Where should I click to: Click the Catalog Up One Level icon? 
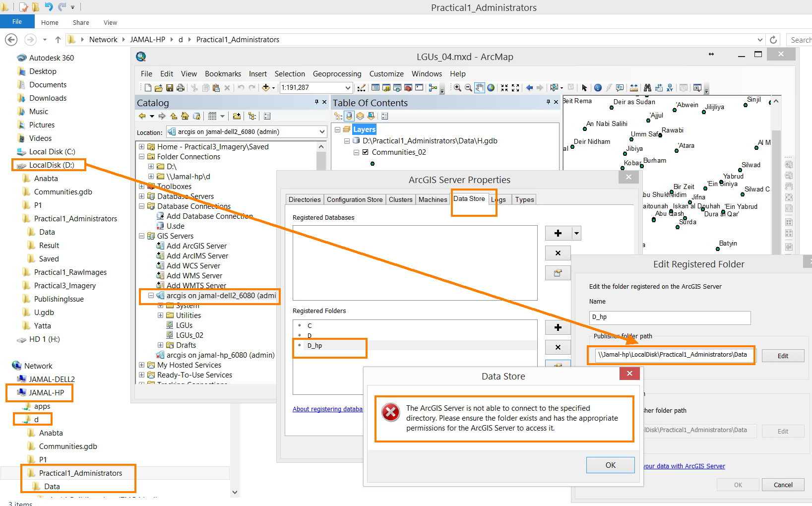click(x=174, y=116)
